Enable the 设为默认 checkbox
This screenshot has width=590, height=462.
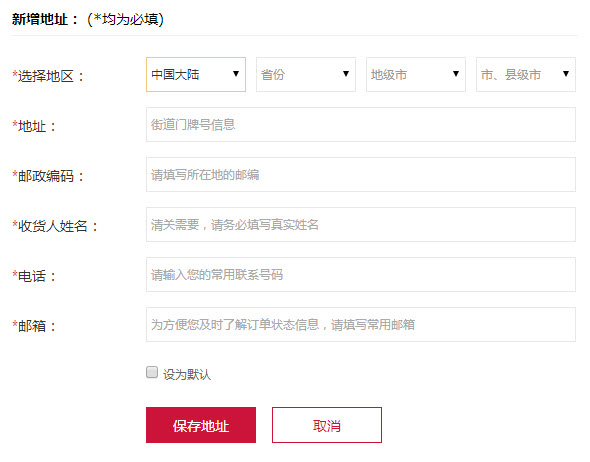(152, 372)
